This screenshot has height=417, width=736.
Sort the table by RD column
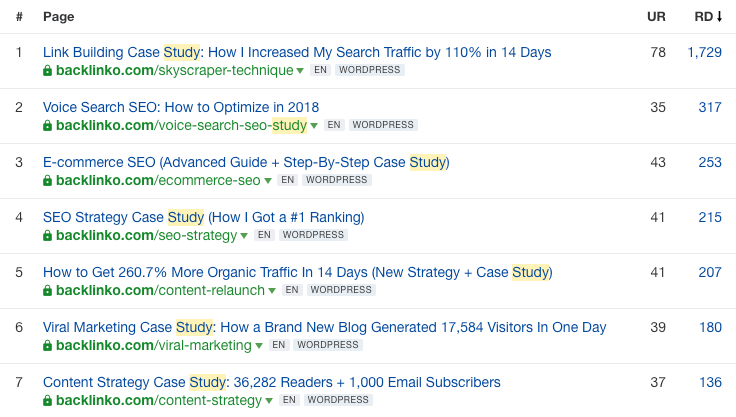708,17
